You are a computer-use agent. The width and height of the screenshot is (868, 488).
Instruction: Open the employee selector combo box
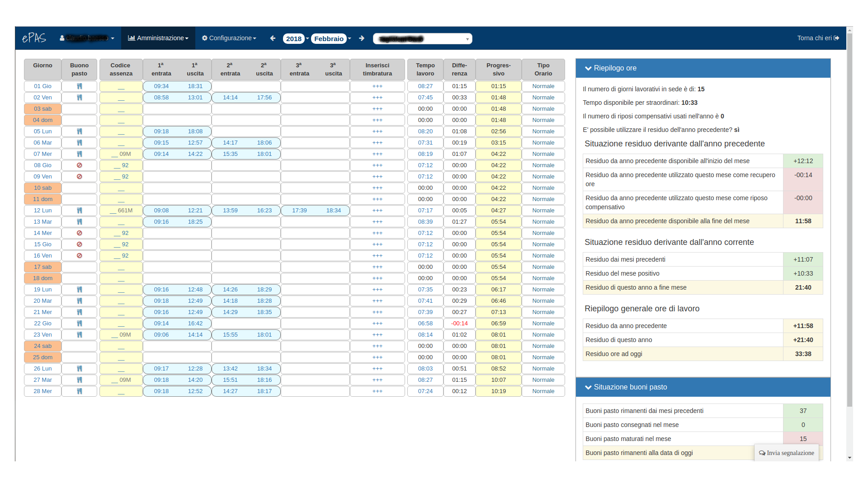423,39
